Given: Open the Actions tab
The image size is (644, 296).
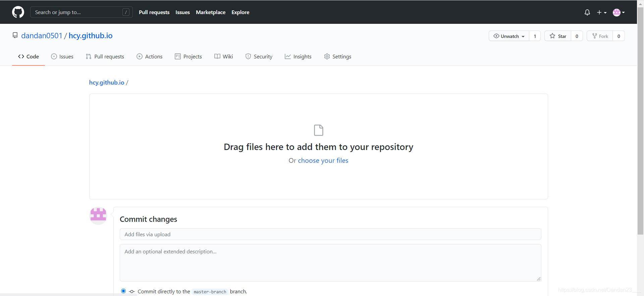Looking at the screenshot, I should click(150, 56).
